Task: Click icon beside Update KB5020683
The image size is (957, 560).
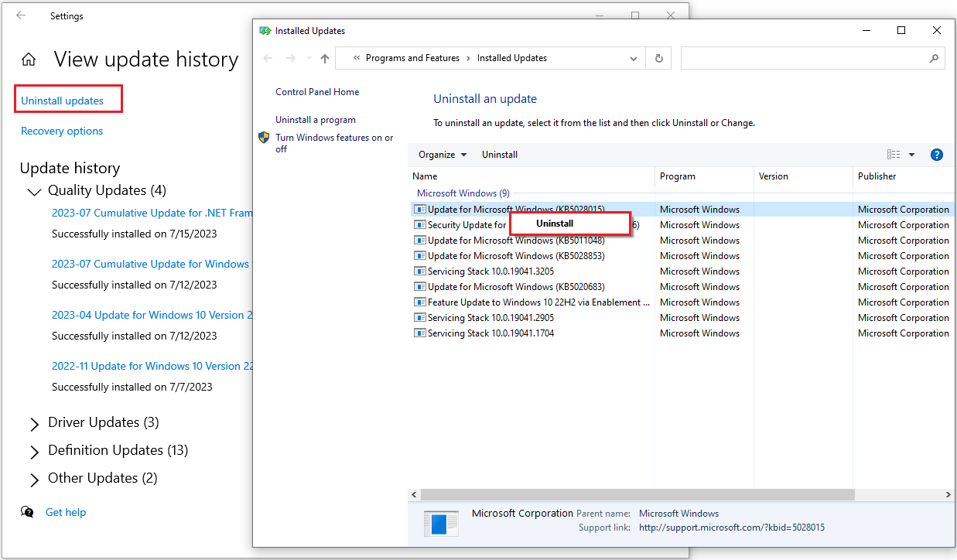Action: pyautogui.click(x=420, y=287)
